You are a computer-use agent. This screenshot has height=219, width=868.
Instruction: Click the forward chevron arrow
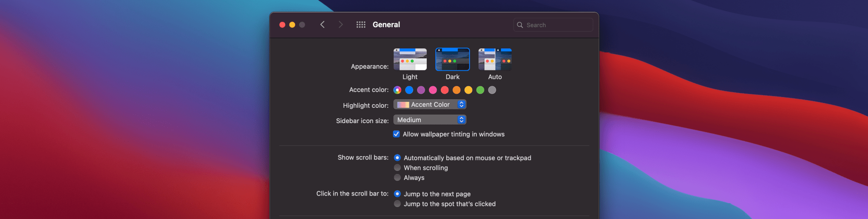340,25
